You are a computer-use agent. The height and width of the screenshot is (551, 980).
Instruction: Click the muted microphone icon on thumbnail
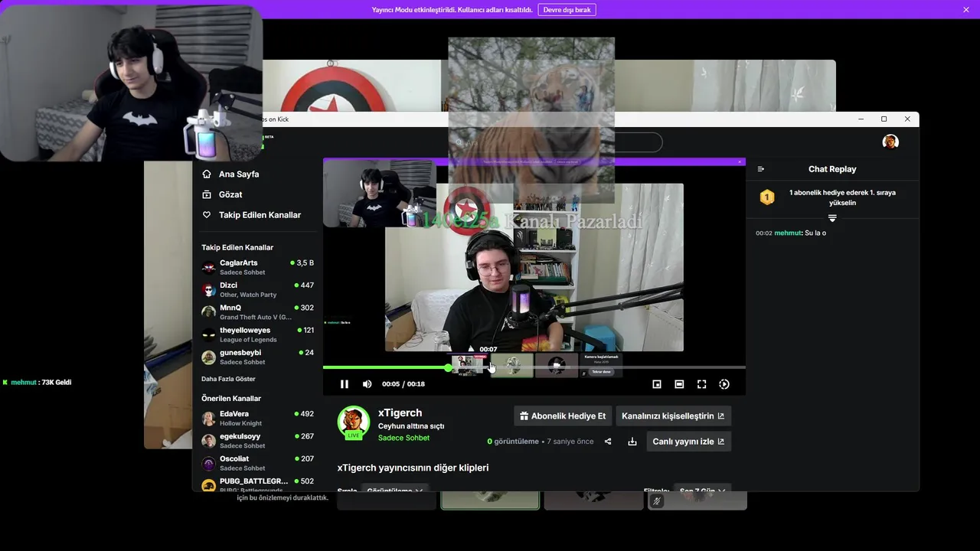click(656, 501)
